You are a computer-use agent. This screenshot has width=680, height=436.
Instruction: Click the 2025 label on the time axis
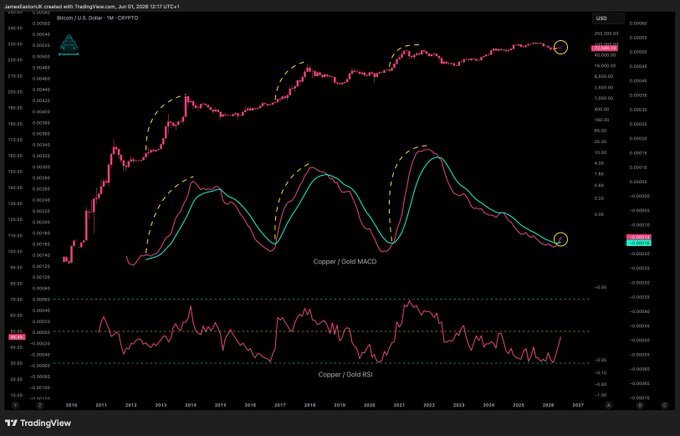click(x=518, y=405)
